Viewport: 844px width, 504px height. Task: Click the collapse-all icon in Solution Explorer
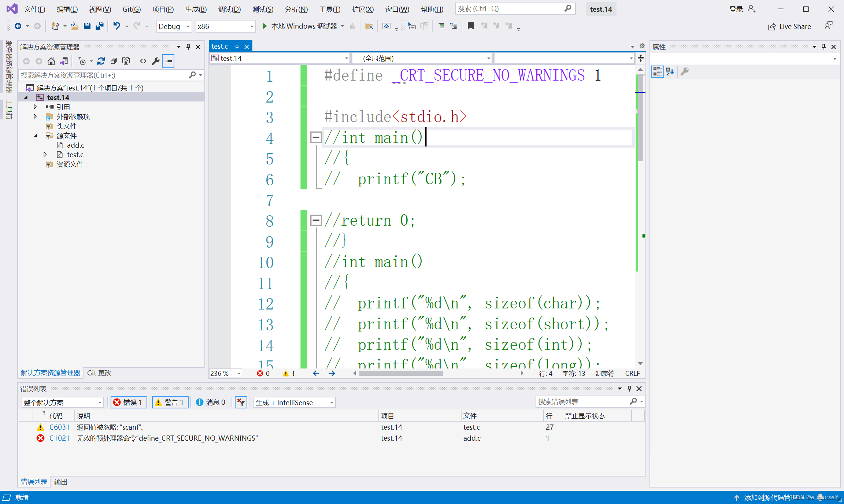[114, 61]
